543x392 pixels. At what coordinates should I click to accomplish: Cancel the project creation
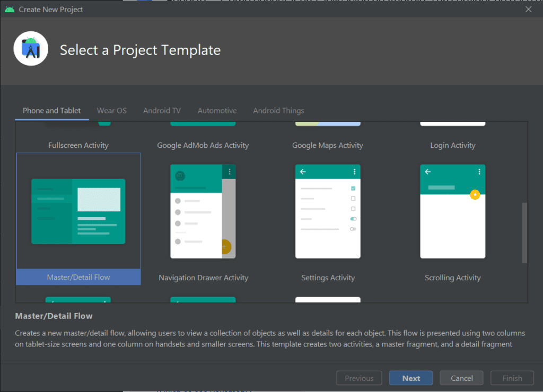[461, 378]
